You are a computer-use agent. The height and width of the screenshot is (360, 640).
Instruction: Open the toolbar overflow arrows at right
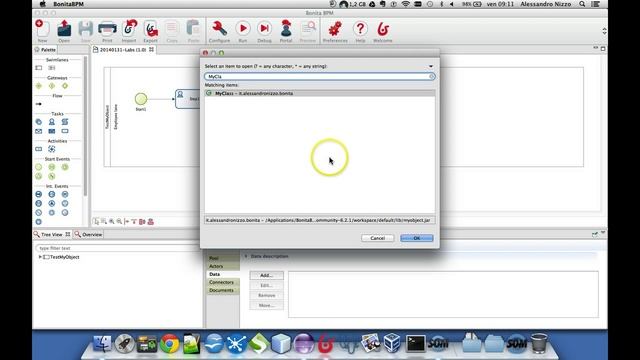pyautogui.click(x=604, y=31)
